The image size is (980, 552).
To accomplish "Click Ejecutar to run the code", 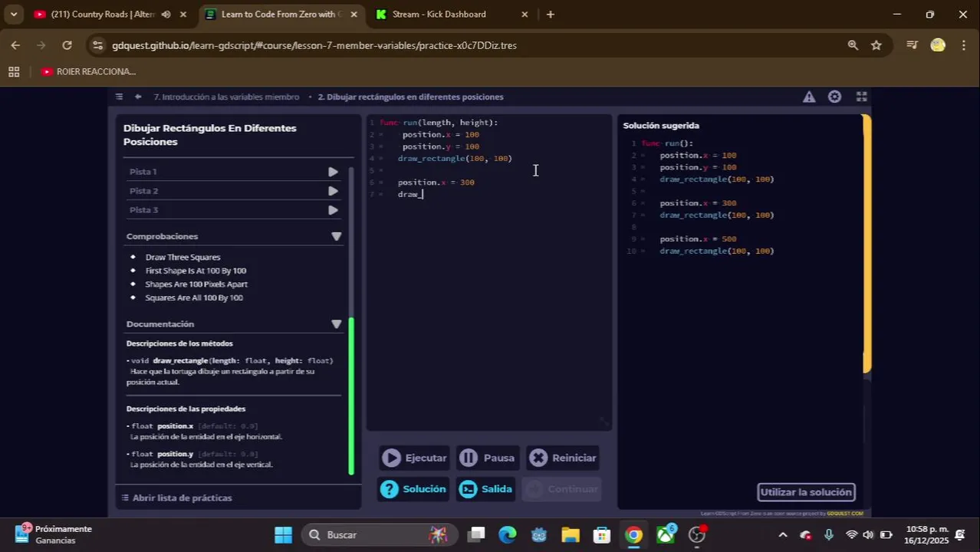I will pyautogui.click(x=415, y=458).
